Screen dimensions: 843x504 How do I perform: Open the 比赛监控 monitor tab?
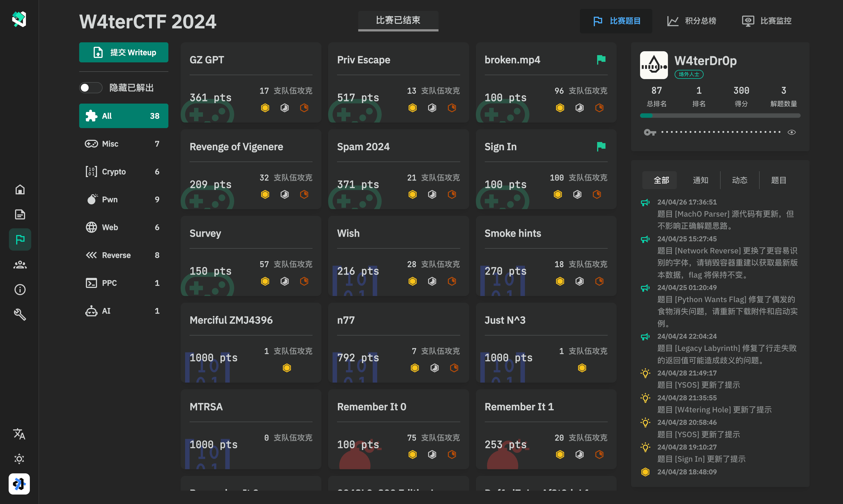click(767, 21)
